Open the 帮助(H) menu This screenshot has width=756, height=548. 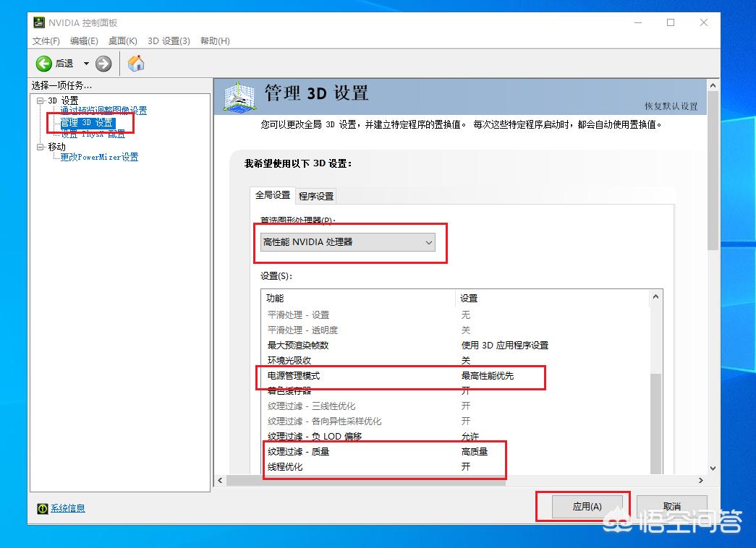[x=215, y=41]
